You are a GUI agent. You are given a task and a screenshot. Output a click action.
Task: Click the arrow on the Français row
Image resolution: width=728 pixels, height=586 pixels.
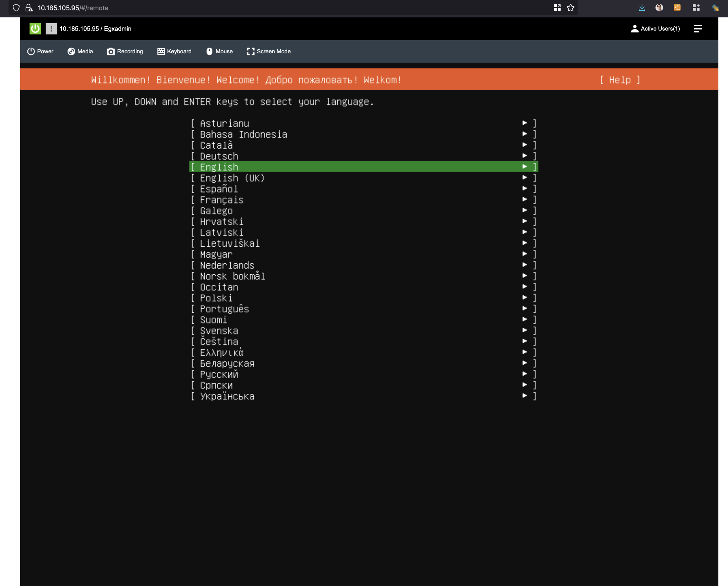(x=524, y=199)
